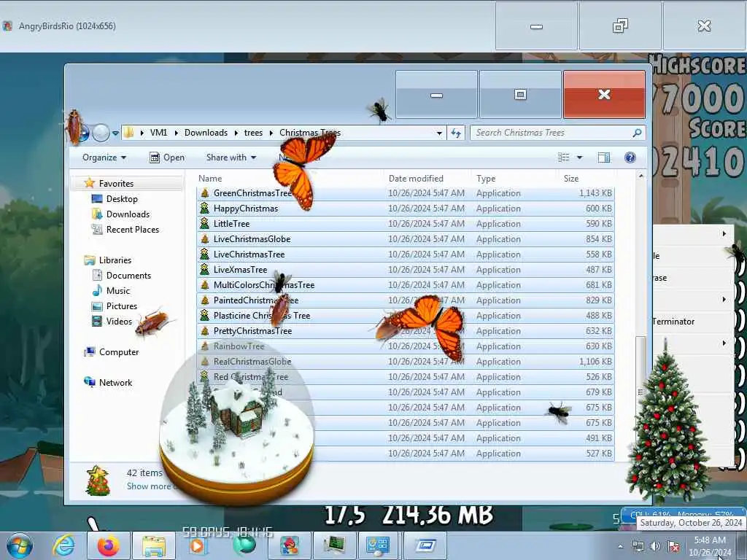747x560 pixels.
Task: Click the network tray icon
Action: (x=638, y=546)
